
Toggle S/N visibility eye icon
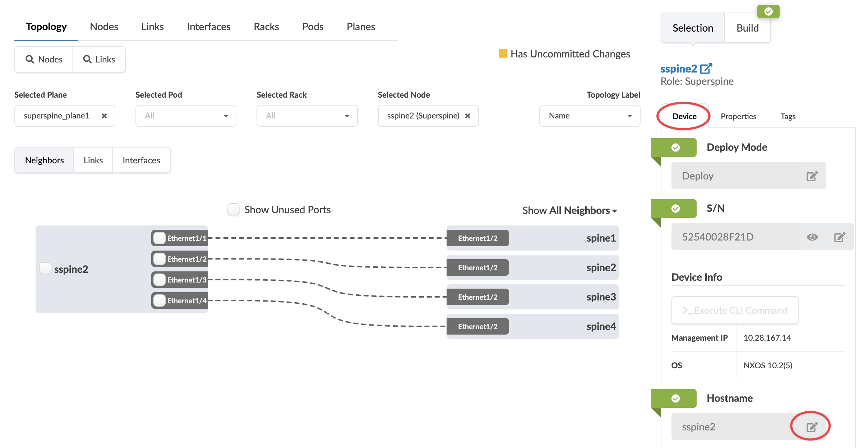click(812, 237)
